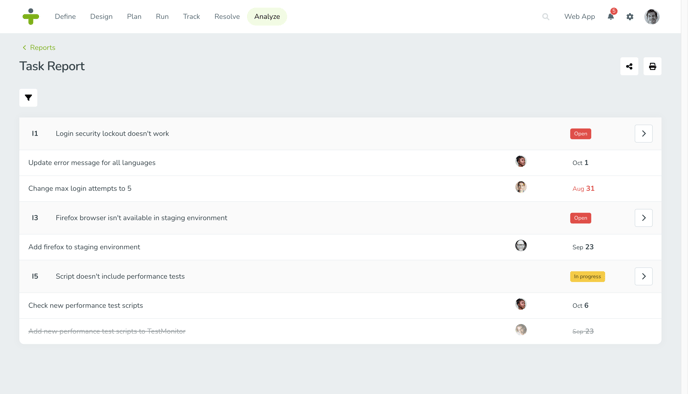688x394 pixels.
Task: Print the Task Report
Action: [x=652, y=66]
